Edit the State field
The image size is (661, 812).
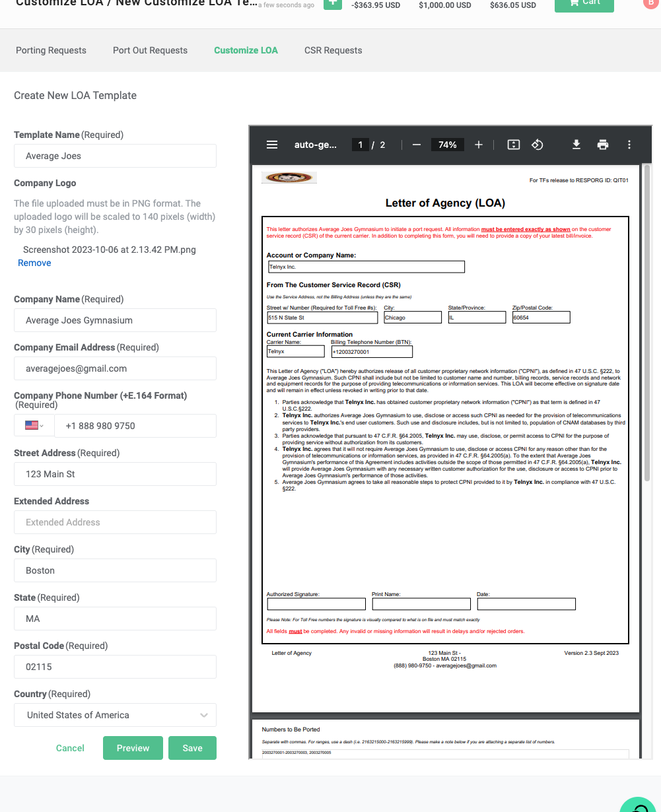[x=115, y=619]
